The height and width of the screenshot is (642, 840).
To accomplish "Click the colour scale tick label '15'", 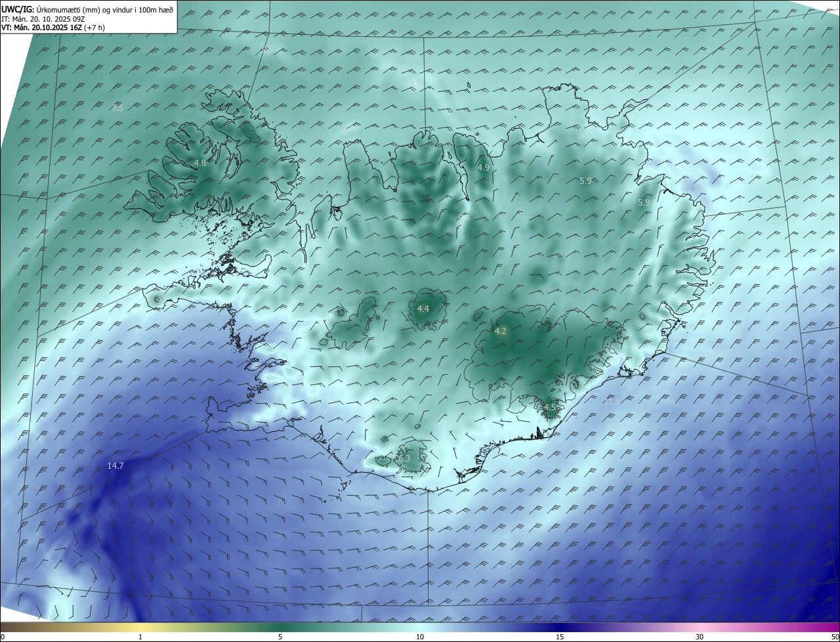I will (560, 637).
